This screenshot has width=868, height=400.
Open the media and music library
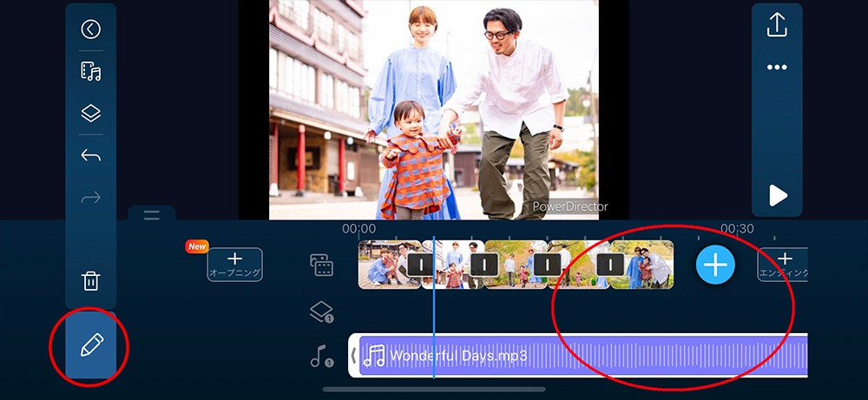[x=91, y=71]
